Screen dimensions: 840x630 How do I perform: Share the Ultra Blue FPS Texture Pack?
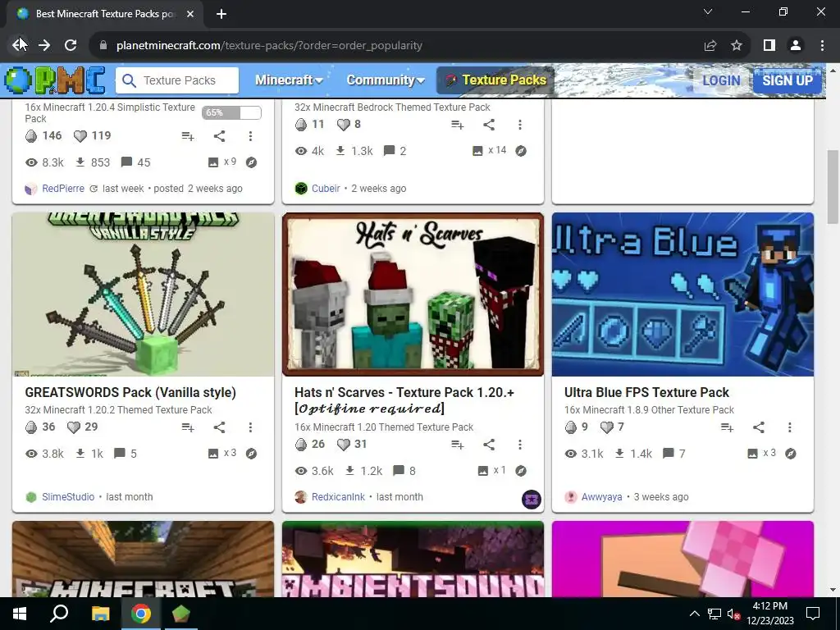coord(759,427)
